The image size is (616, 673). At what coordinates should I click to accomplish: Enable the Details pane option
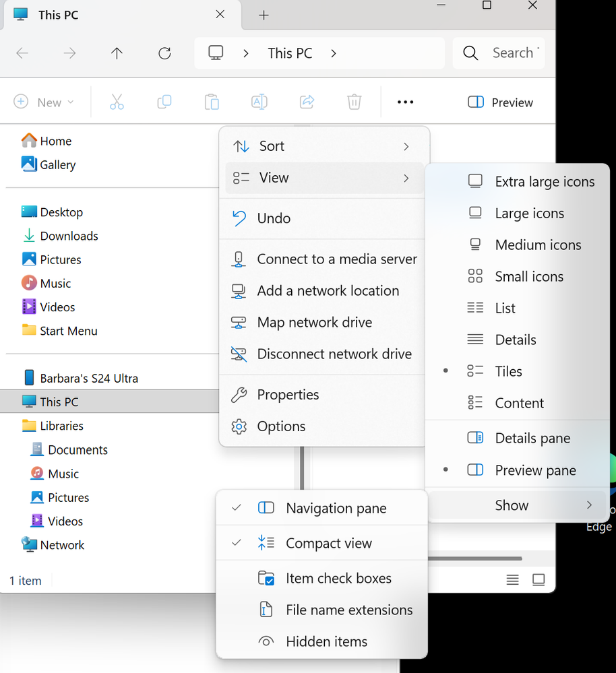518,438
